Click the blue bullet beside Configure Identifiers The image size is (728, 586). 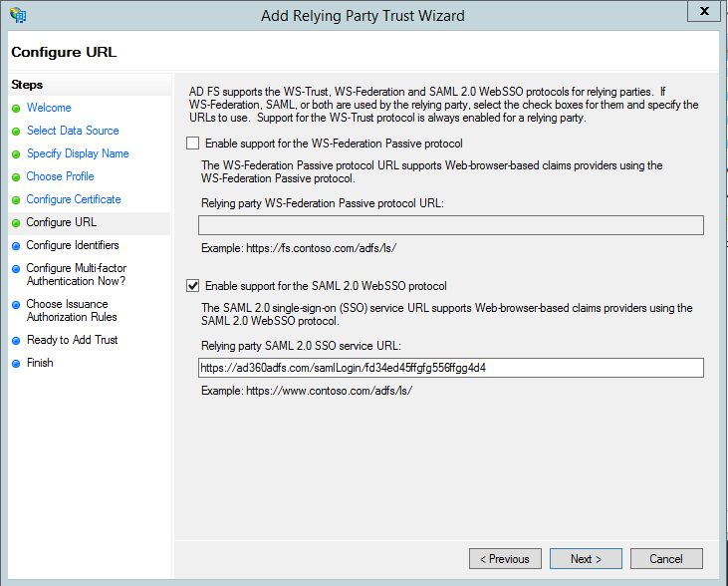[x=16, y=245]
